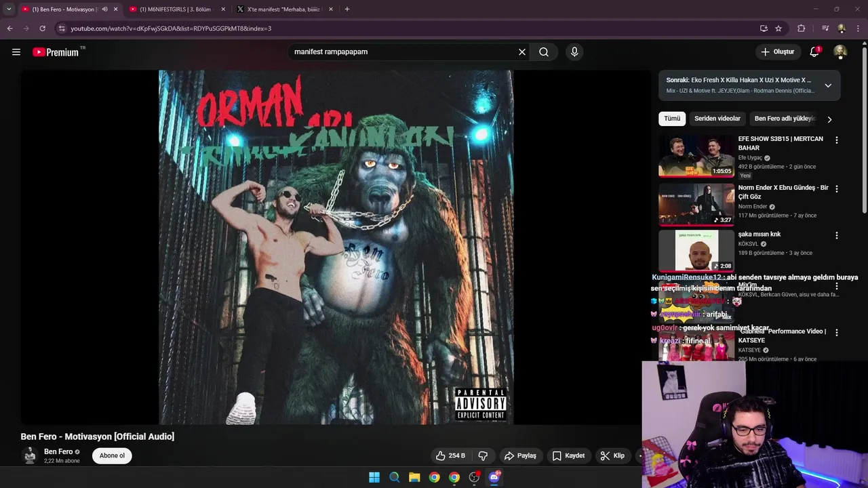Open şaka mısın knk video thumbnail

pos(696,251)
